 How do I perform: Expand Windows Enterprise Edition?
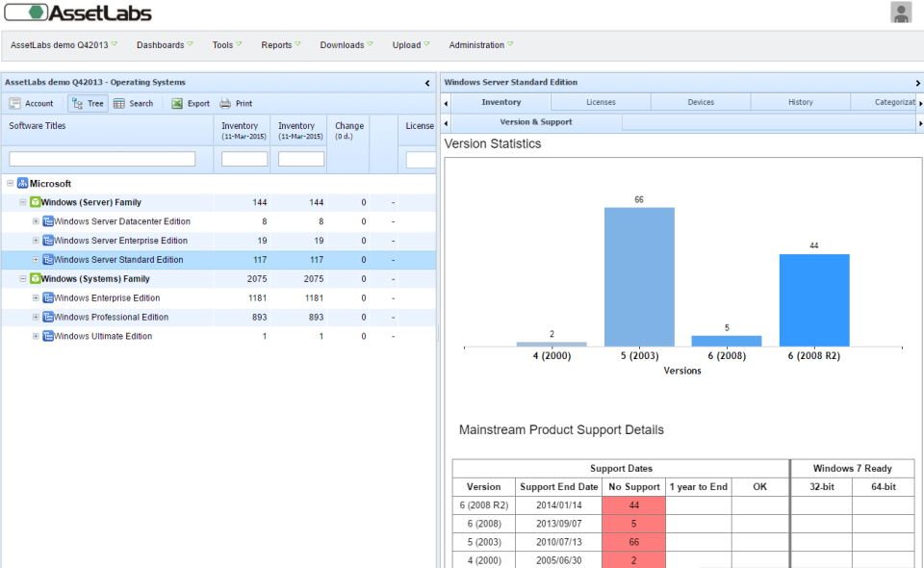point(36,298)
